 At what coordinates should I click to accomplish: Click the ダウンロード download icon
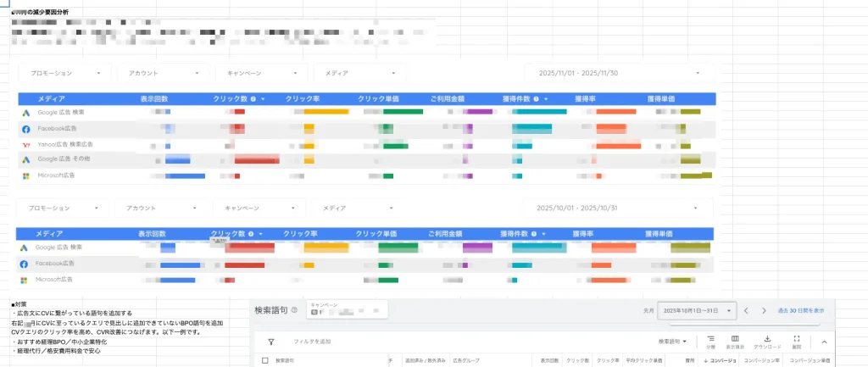click(767, 341)
